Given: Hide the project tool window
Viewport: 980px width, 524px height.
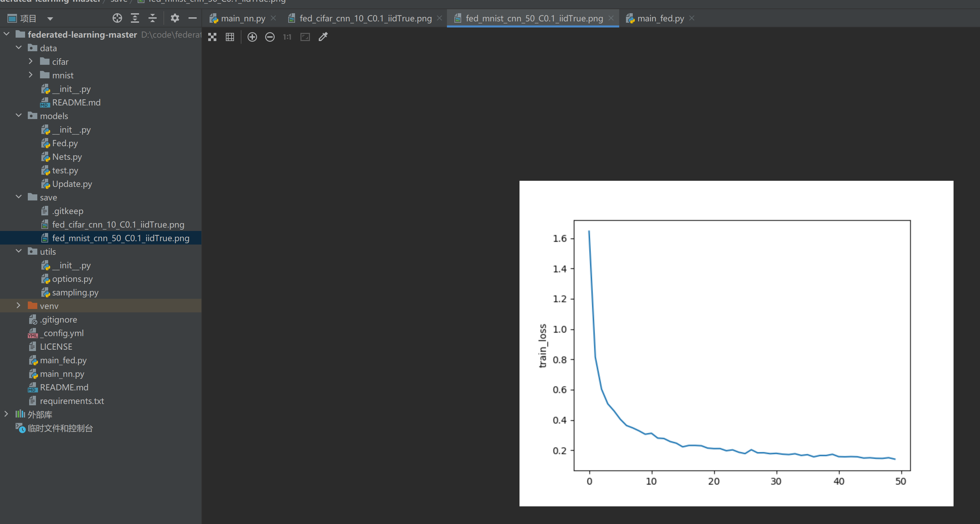Looking at the screenshot, I should (193, 18).
